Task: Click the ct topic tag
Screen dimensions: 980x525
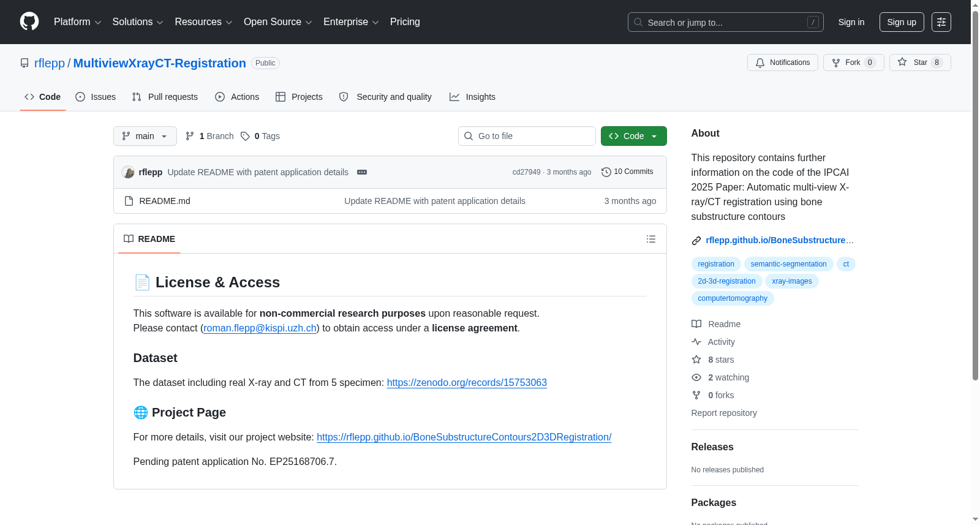Action: (846, 264)
